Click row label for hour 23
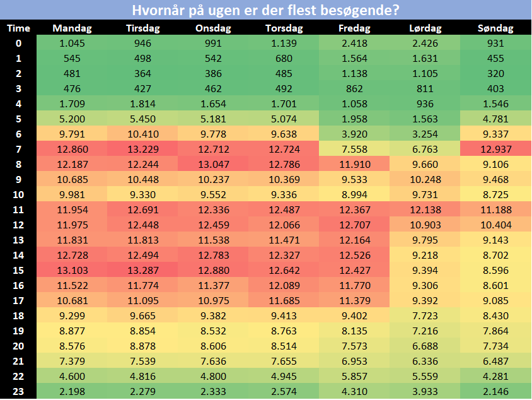 [x=18, y=391]
